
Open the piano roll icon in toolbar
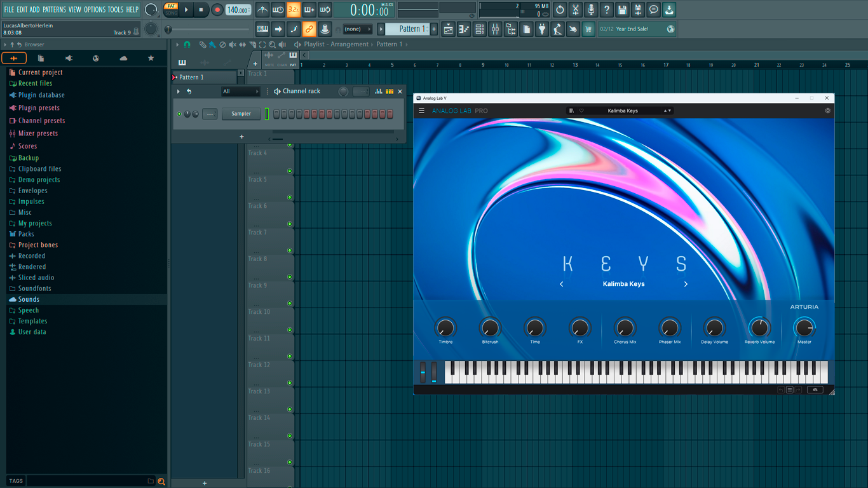464,29
